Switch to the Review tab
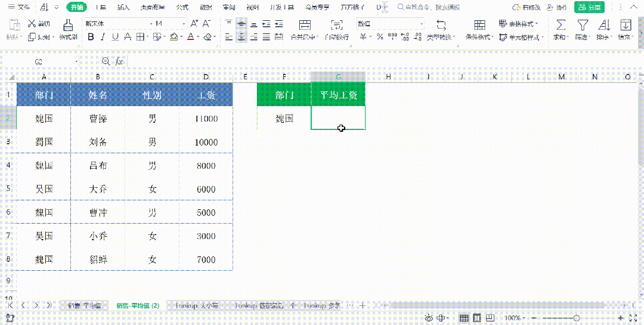This screenshot has width=644, height=325. [x=229, y=7]
